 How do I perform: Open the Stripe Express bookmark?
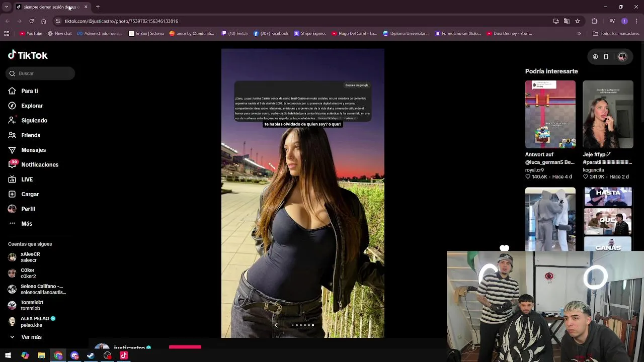310,34
